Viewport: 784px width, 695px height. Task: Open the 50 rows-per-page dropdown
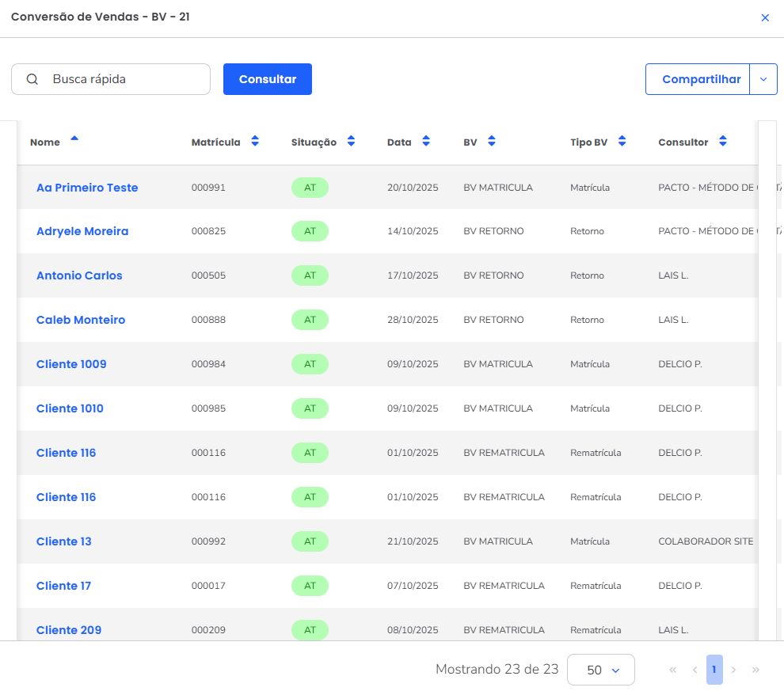tap(601, 670)
